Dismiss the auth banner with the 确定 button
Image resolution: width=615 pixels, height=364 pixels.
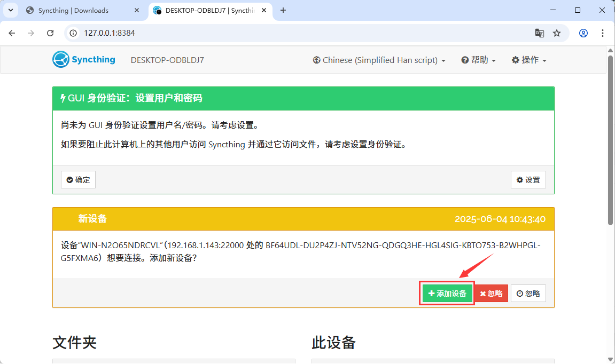tap(78, 179)
